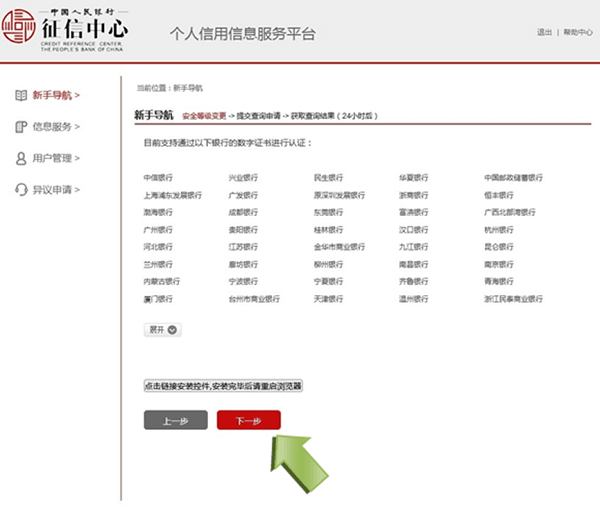Click the 征信中心 logo emblem
Viewport: 600px width, 513px height.
tap(18, 26)
